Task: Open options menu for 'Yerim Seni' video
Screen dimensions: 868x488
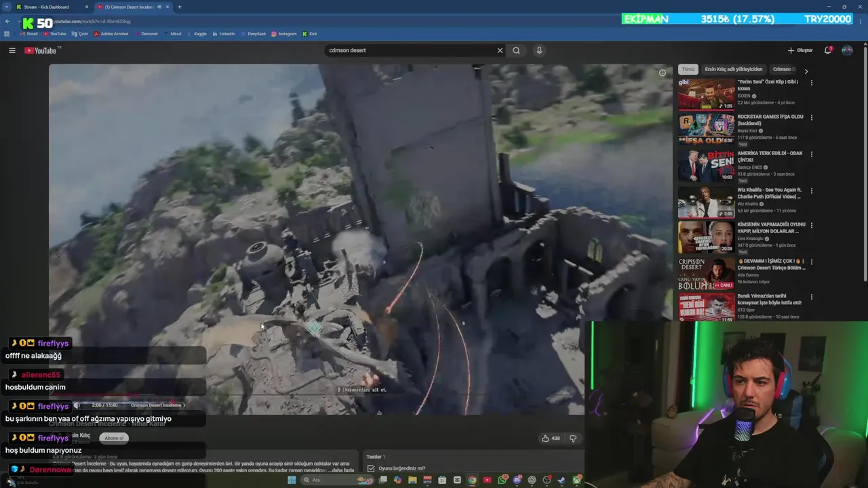Action: [x=812, y=83]
